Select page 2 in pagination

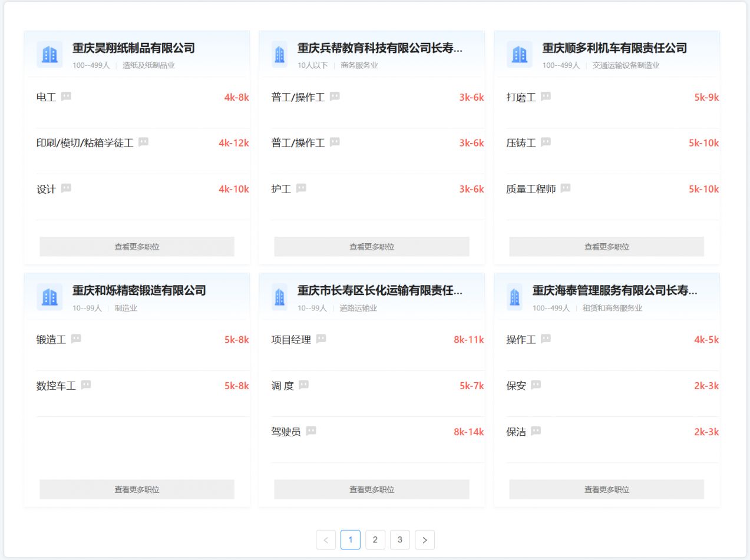tap(375, 539)
